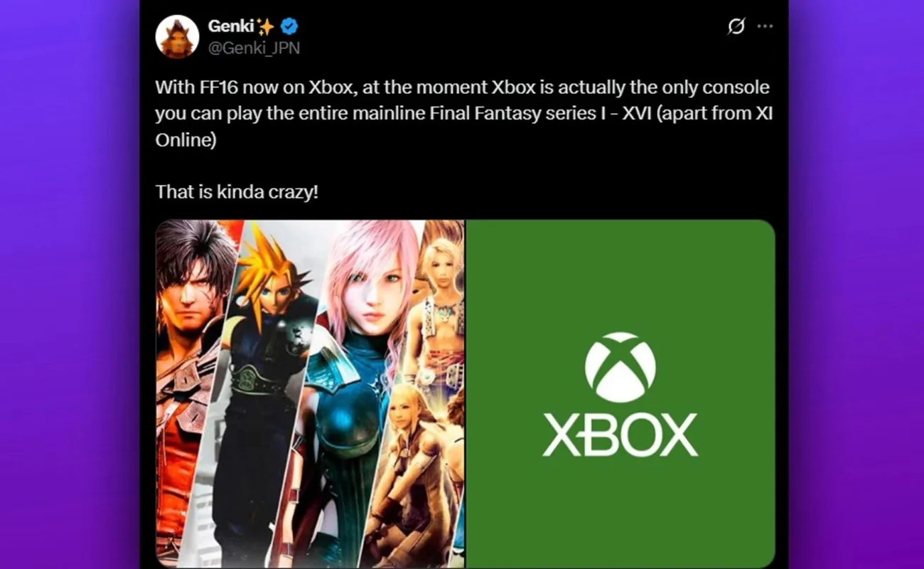This screenshot has height=569, width=924.
Task: Click the sparkle emoji beside Genki
Action: [266, 27]
